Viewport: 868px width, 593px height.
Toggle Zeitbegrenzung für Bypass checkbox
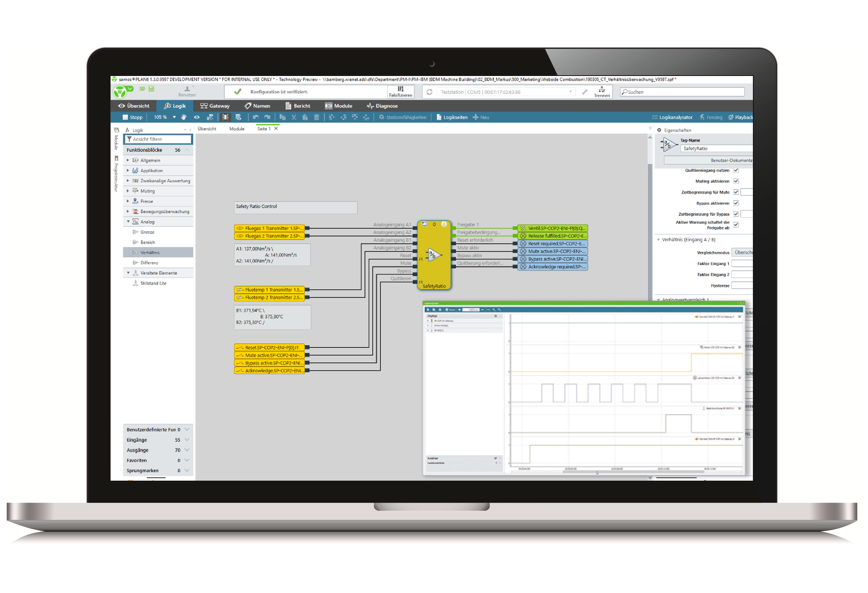click(736, 214)
